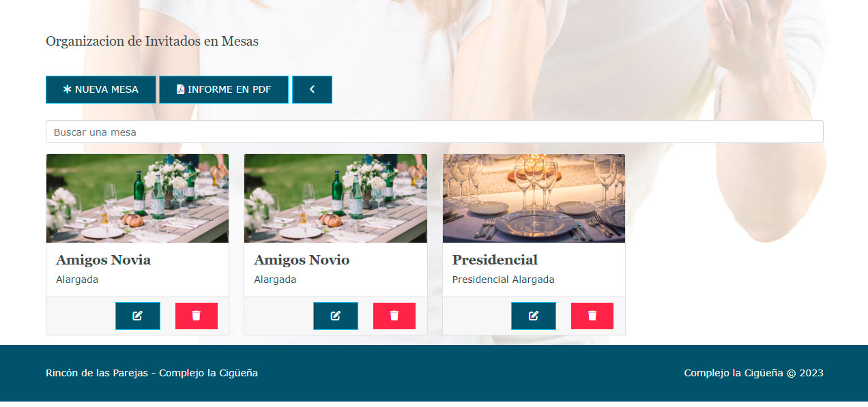Generate the INFORME EN PDF report
The image size is (868, 407).
pos(224,89)
